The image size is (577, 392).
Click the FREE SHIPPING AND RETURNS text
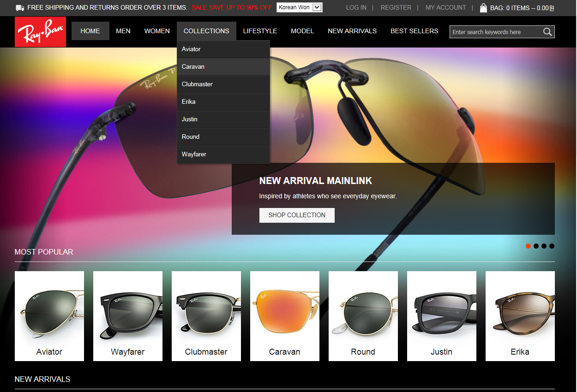pyautogui.click(x=107, y=8)
